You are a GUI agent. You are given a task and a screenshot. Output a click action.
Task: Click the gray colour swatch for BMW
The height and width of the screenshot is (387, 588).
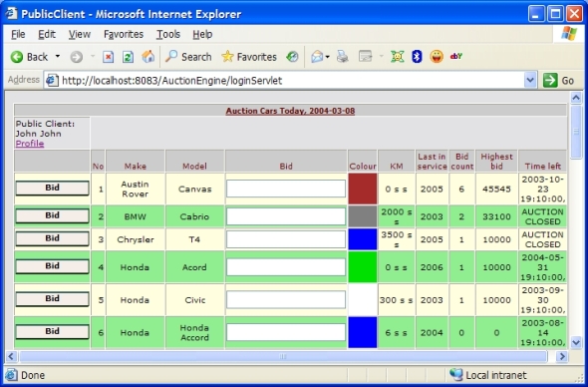363,216
